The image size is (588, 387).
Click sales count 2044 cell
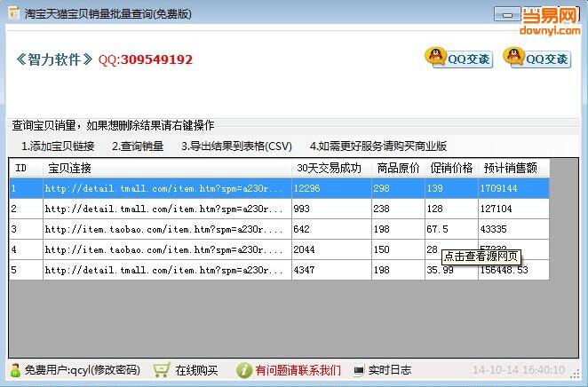(x=331, y=249)
